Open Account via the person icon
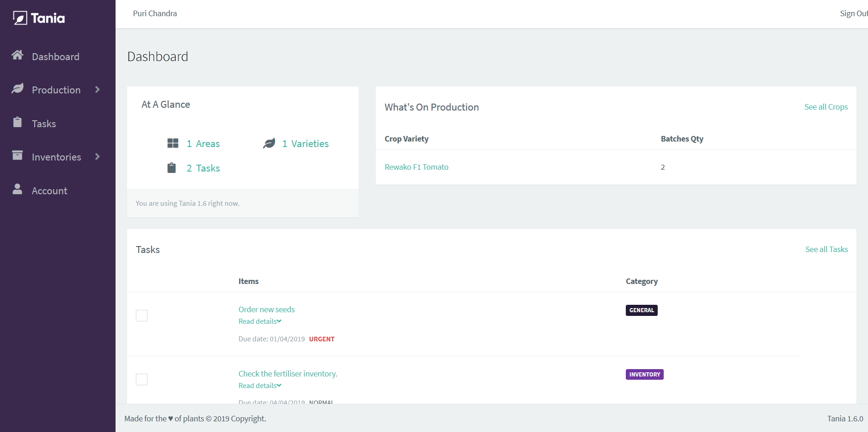The width and height of the screenshot is (868, 432). pos(17,189)
